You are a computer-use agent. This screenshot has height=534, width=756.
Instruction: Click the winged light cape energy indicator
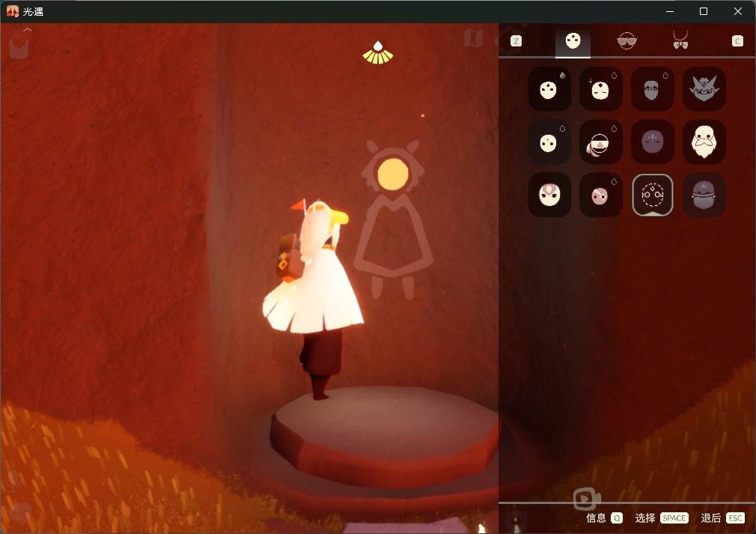click(x=378, y=52)
